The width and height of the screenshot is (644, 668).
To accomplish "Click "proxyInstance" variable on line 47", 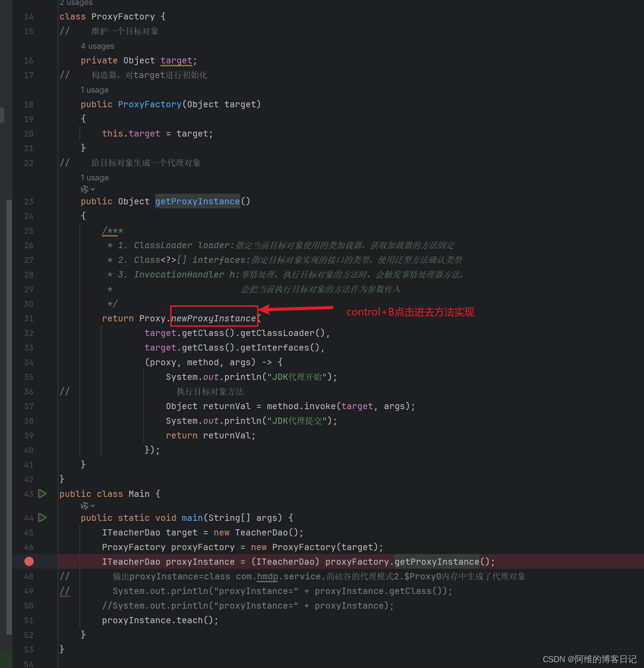I will 200,562.
